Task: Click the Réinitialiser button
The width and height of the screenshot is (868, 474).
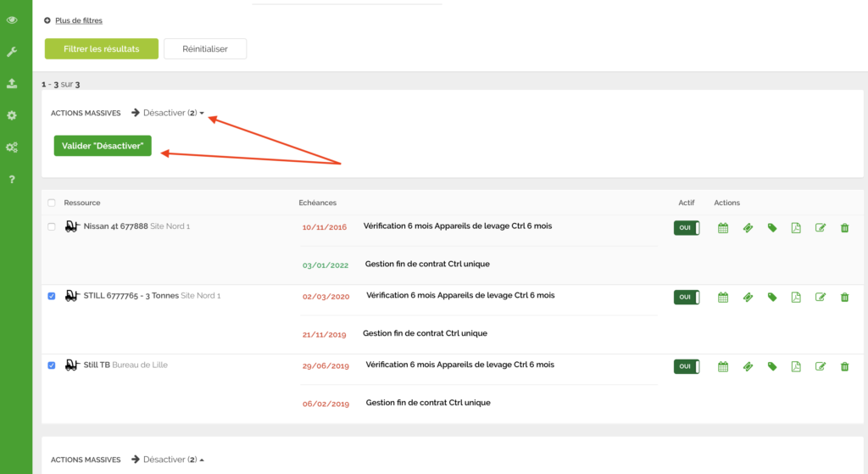Action: coord(205,49)
